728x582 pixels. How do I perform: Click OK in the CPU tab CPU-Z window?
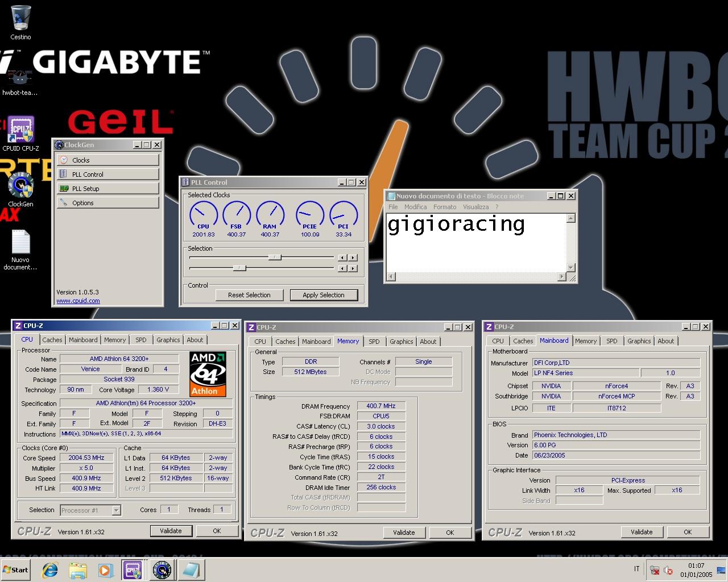pyautogui.click(x=217, y=531)
